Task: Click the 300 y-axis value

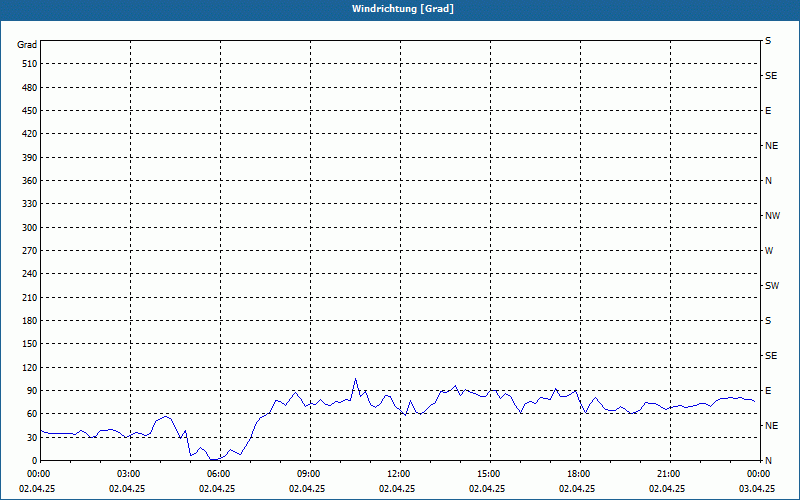Action: click(x=30, y=228)
